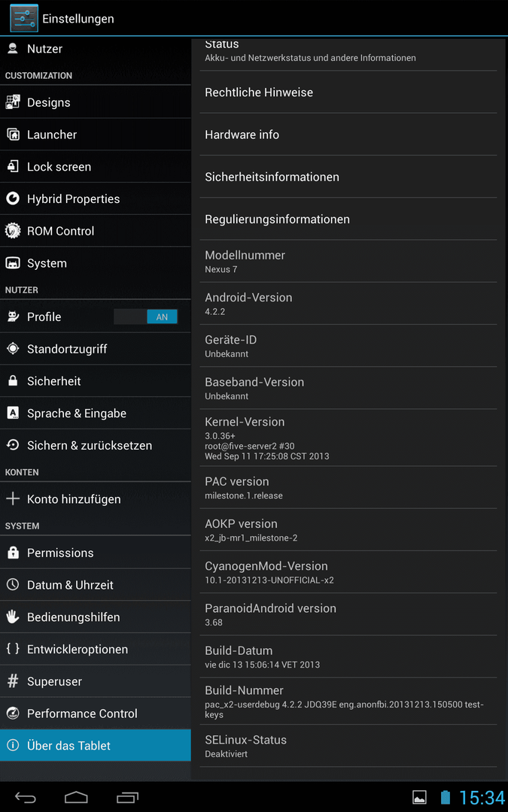Tap the screenshot notification icon in status bar
The image size is (508, 812).
pos(419,798)
